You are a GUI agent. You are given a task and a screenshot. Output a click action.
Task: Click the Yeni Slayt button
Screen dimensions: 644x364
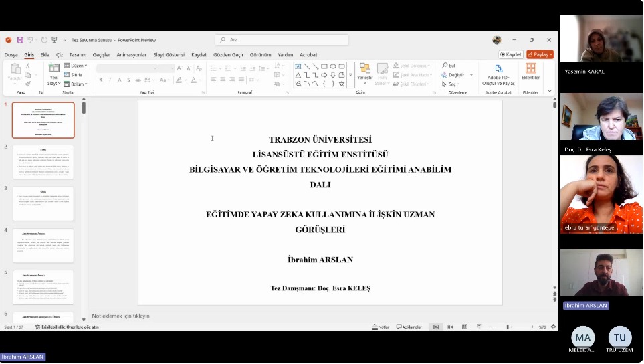point(53,74)
